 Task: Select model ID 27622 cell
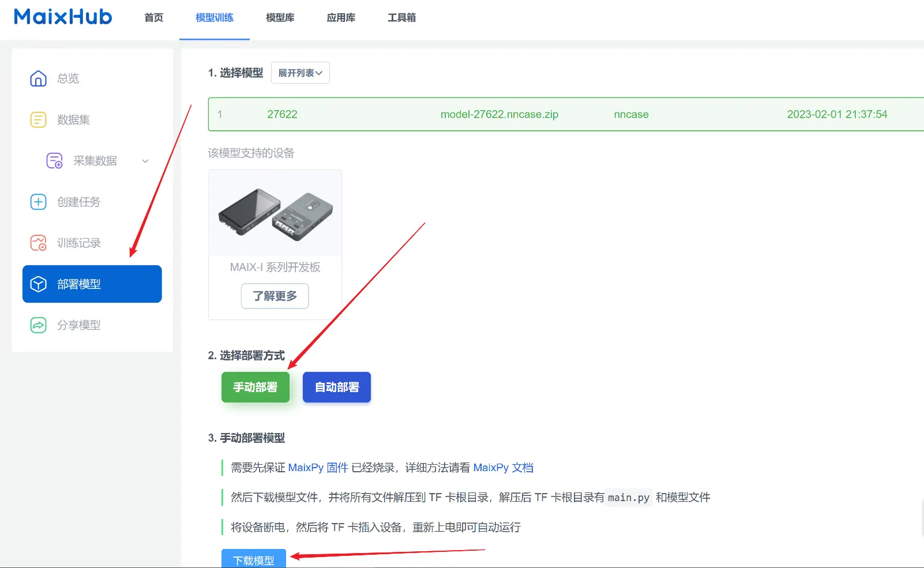282,114
